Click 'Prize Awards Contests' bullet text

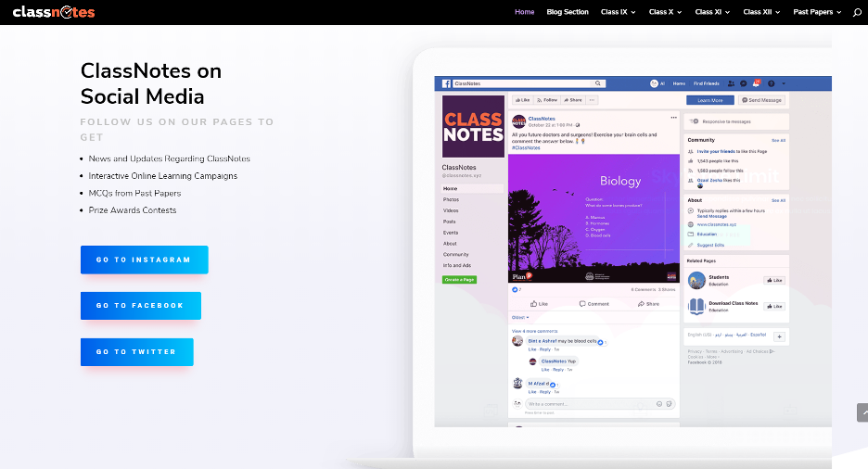click(133, 210)
